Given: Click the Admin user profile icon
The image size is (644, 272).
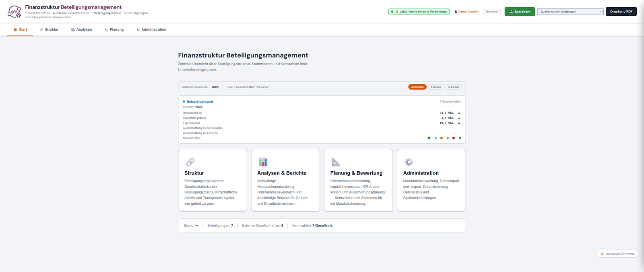Looking at the screenshot, I should (x=456, y=12).
